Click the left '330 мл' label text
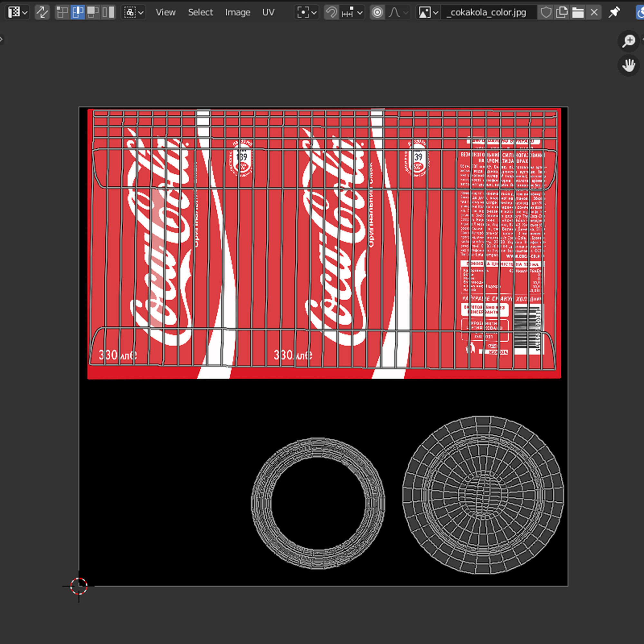 pyautogui.click(x=118, y=355)
